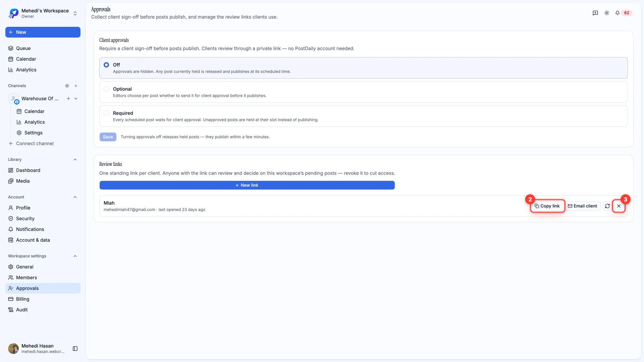Select the Optional approvals radio option
Screen dimensions: 644x362
tap(106, 89)
